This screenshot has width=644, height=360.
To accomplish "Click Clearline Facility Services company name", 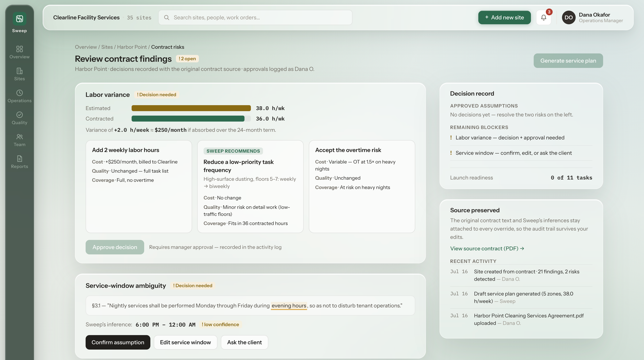I will 86,17.
